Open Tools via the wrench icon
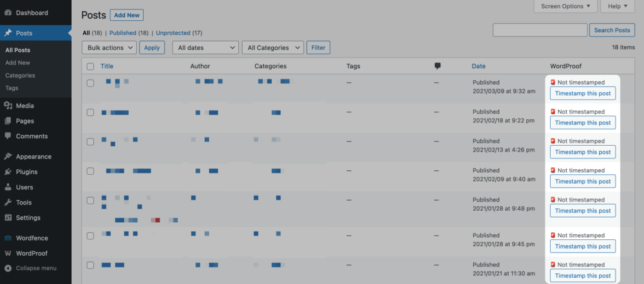The height and width of the screenshot is (284, 644). pyautogui.click(x=8, y=203)
